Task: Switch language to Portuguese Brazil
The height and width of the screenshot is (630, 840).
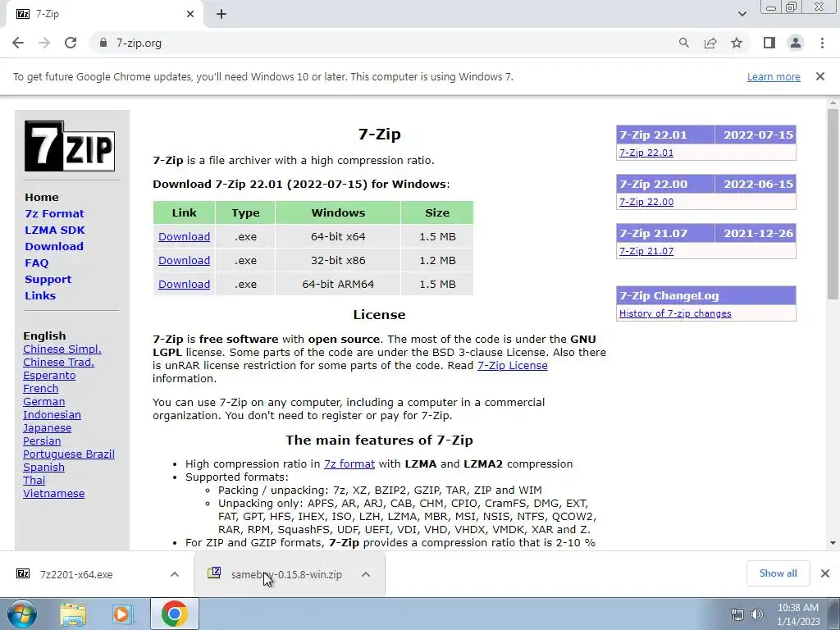Action: [69, 454]
